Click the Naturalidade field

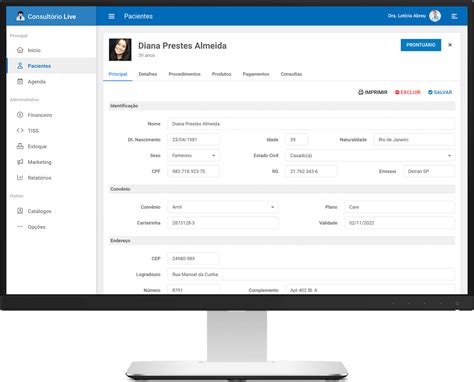[x=414, y=140]
